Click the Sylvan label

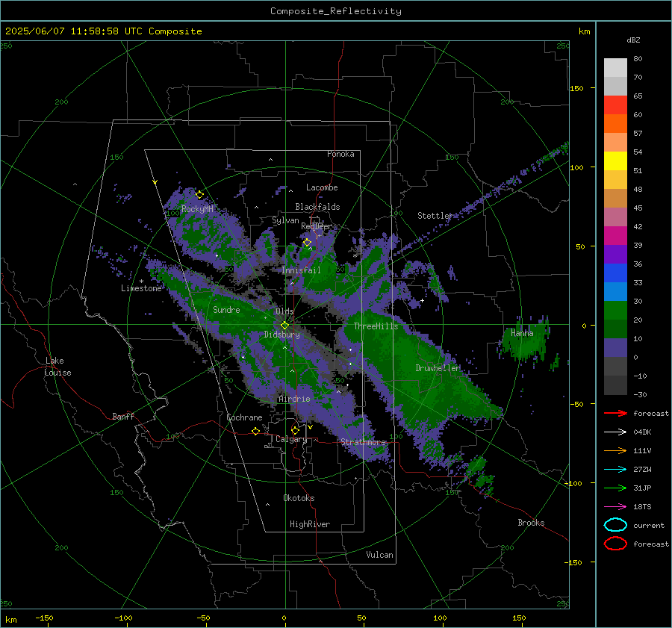click(x=285, y=220)
